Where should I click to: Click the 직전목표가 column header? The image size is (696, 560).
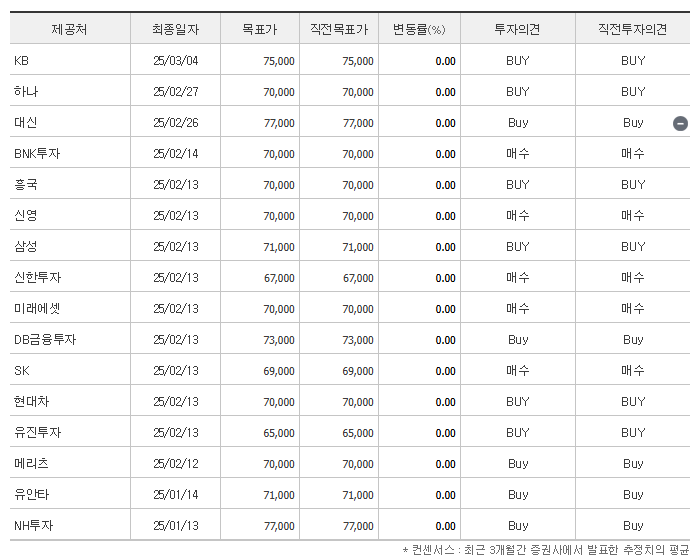pos(339,29)
